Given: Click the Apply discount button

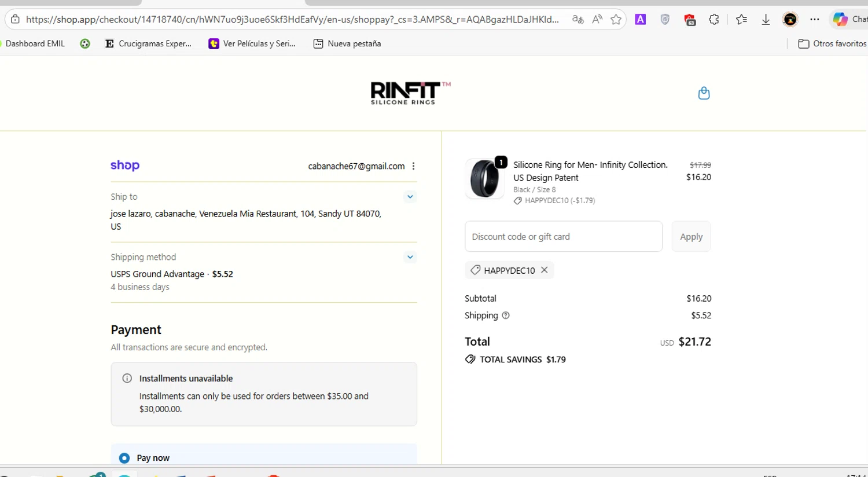Looking at the screenshot, I should (x=691, y=236).
